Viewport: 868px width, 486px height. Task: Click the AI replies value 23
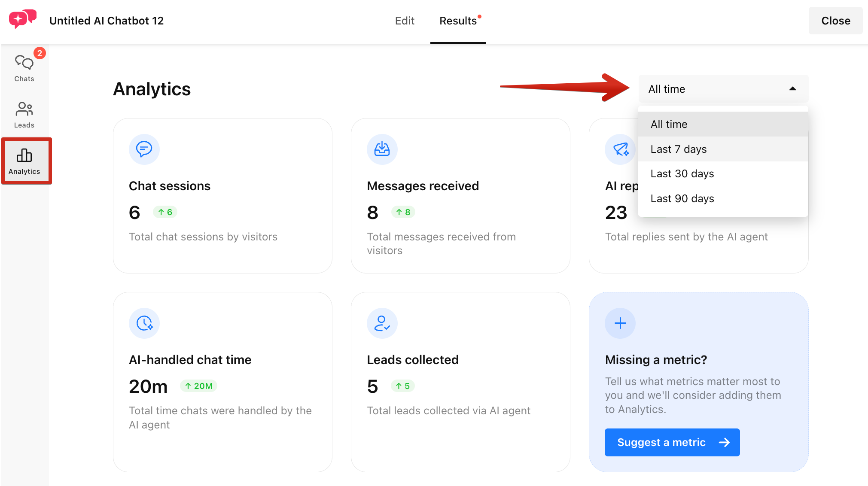coord(616,213)
